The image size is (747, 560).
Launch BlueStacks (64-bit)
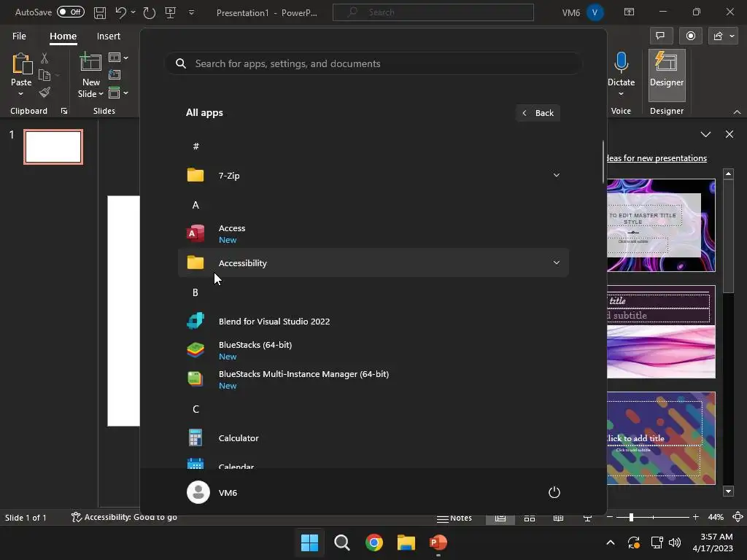(x=373, y=351)
